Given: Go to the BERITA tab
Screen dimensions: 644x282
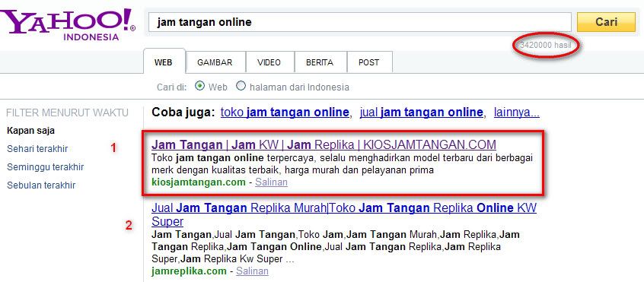Looking at the screenshot, I should (x=320, y=63).
